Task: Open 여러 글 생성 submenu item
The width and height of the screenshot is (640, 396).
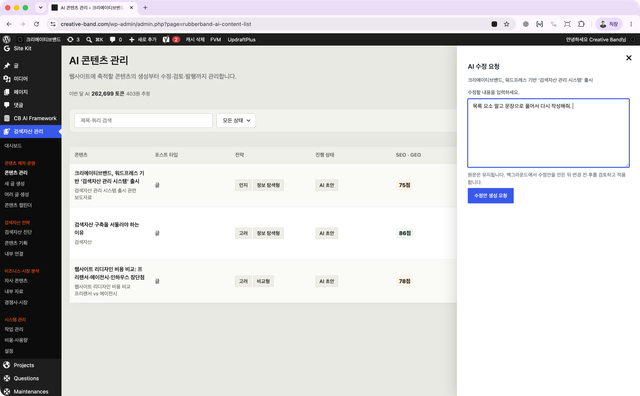Action: (16, 194)
